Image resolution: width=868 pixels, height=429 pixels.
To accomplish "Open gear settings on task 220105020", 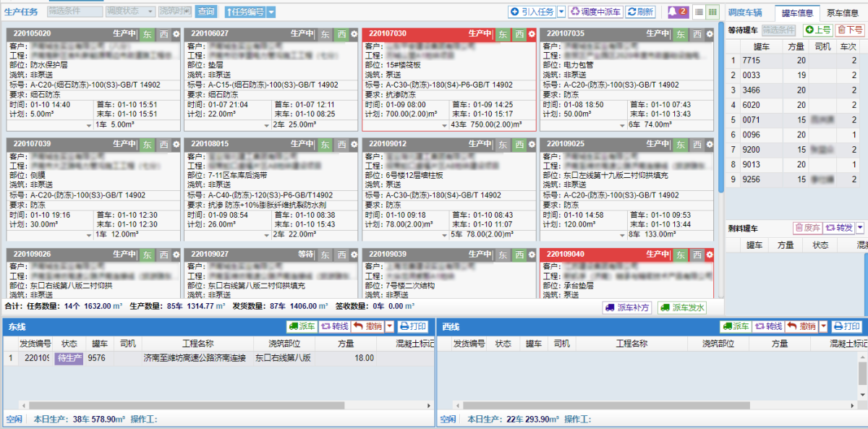I will [x=176, y=34].
